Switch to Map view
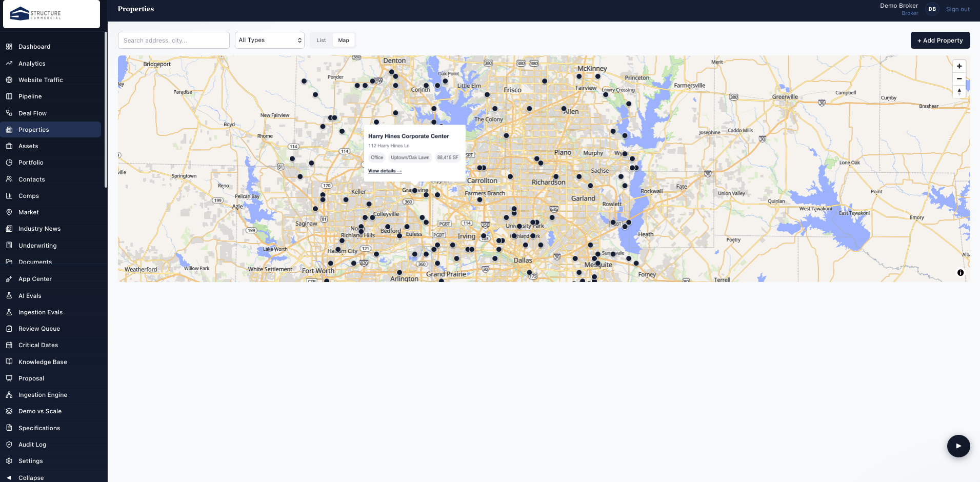Screen dimensions: 980x482 click(x=344, y=40)
